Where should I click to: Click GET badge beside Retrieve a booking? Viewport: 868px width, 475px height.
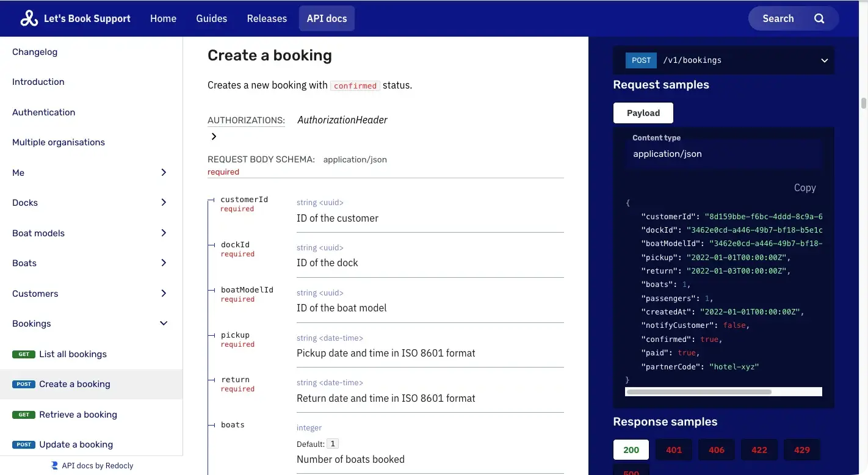[x=24, y=415]
